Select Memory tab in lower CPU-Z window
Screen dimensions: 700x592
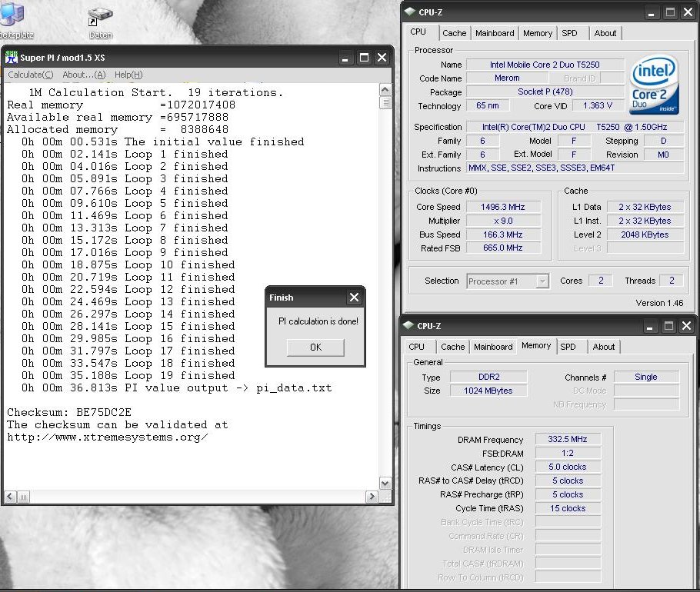pos(535,345)
